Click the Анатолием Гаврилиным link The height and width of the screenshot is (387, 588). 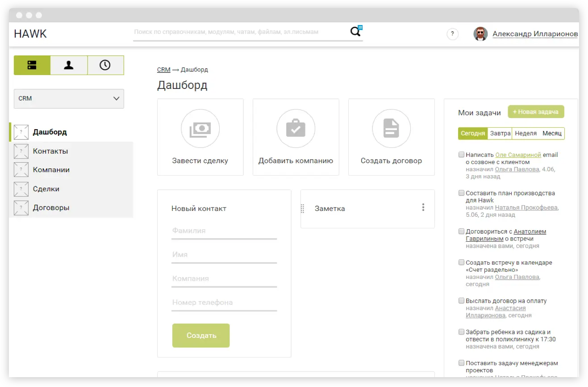(x=506, y=235)
